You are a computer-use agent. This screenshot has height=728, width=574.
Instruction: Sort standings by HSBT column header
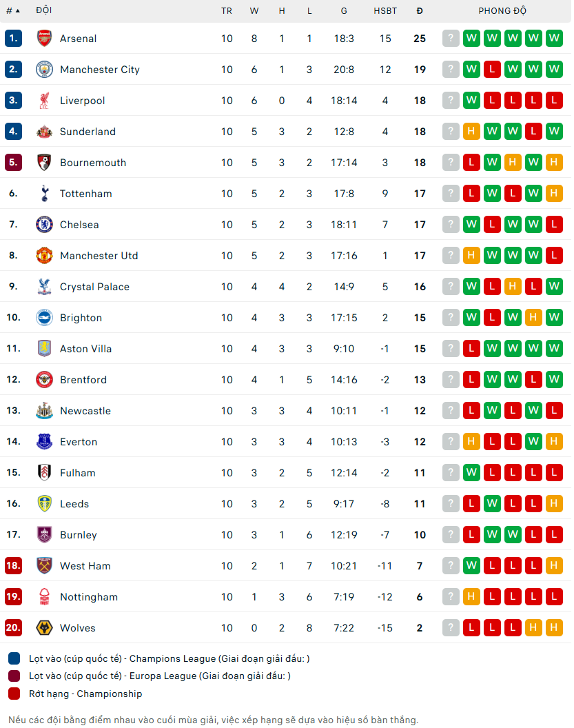click(x=385, y=11)
